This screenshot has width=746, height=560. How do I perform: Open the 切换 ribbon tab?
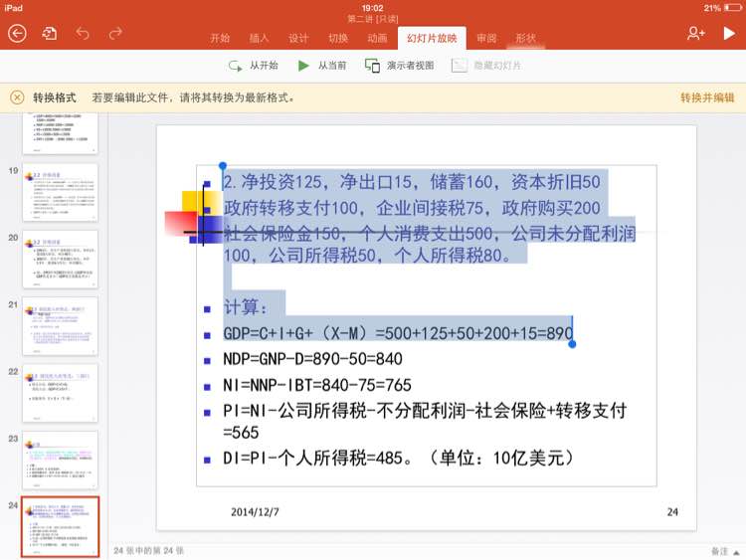(x=338, y=38)
